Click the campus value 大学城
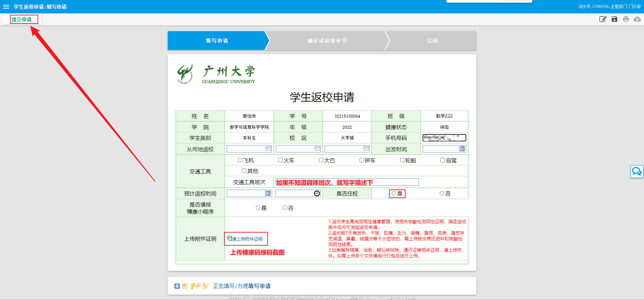 point(347,138)
